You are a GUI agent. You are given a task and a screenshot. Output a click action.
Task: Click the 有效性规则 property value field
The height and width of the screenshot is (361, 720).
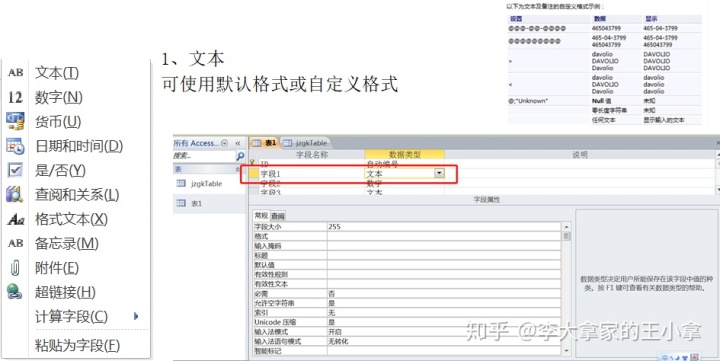tap(444, 274)
